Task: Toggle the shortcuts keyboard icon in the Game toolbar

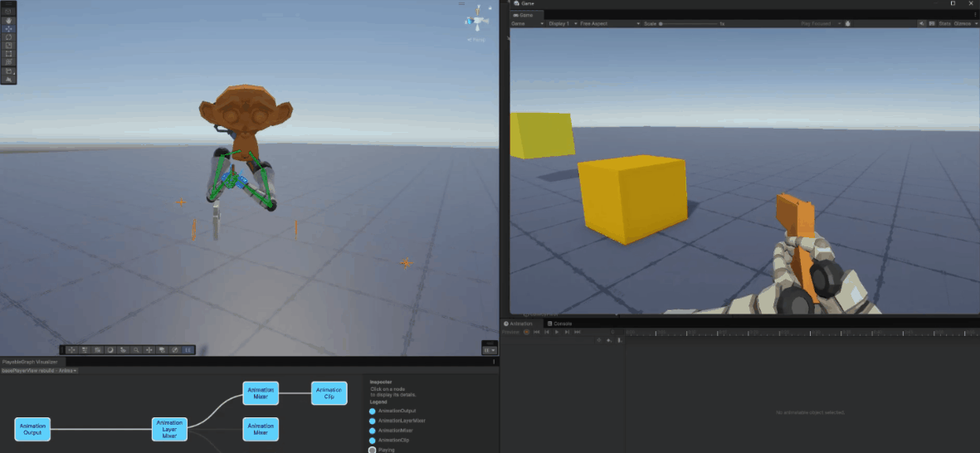Action: tap(932, 24)
